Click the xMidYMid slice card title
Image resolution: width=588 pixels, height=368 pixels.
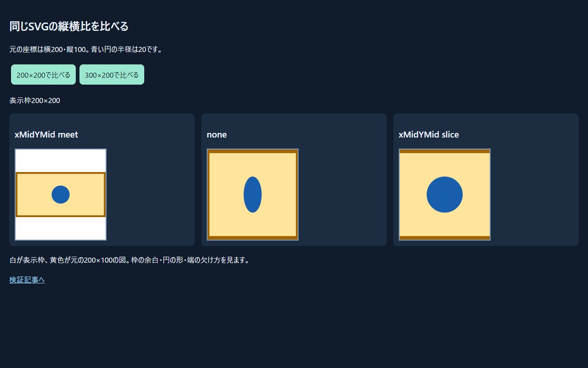(429, 134)
